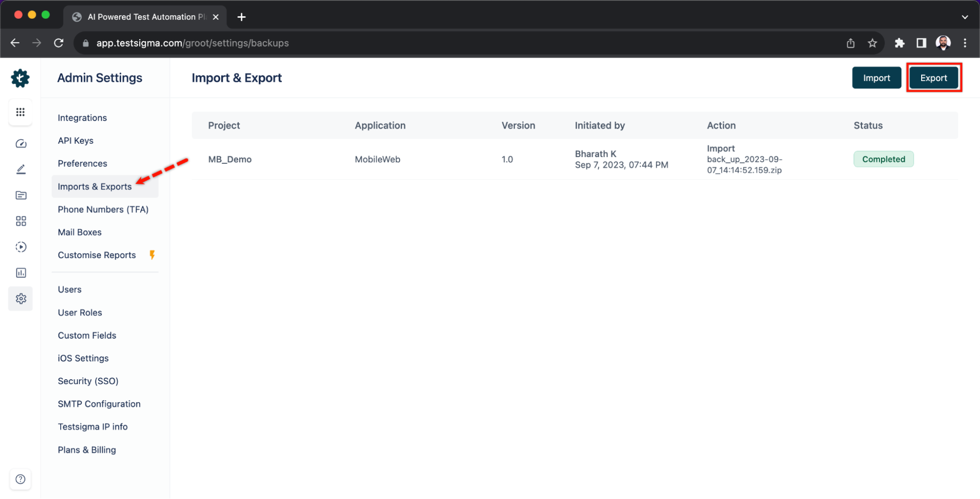Expand the tab search chevron at top right
The width and height of the screenshot is (980, 499).
click(x=965, y=17)
